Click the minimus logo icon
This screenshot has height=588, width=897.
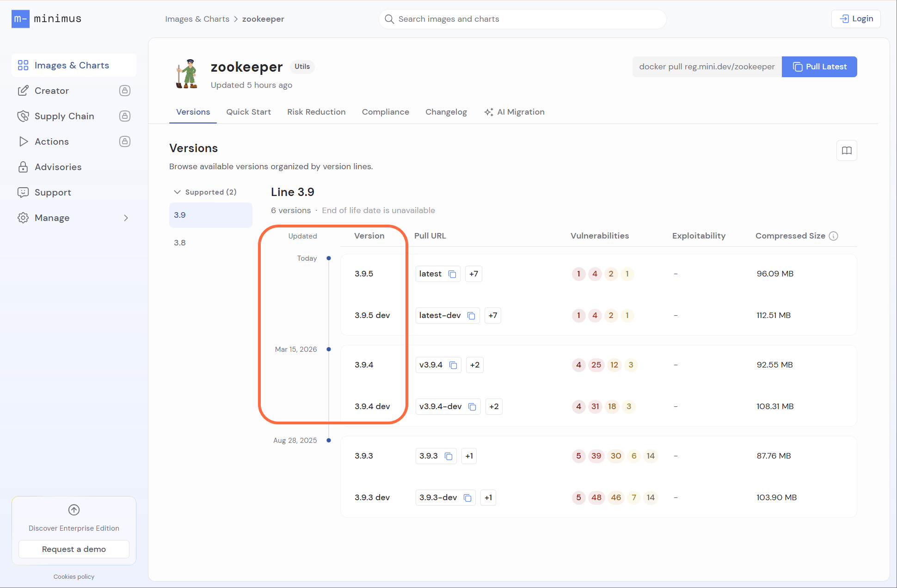[x=20, y=19]
